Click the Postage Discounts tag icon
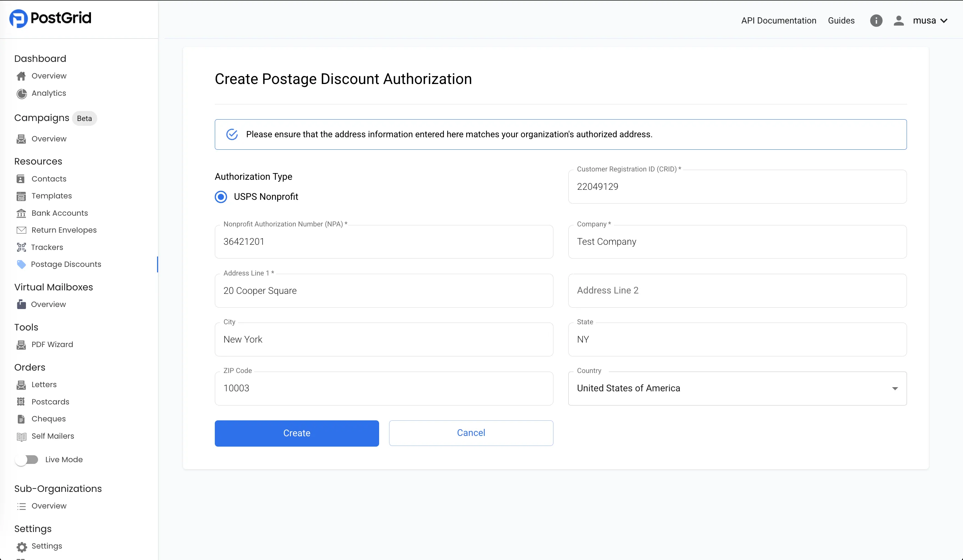 [x=21, y=264]
